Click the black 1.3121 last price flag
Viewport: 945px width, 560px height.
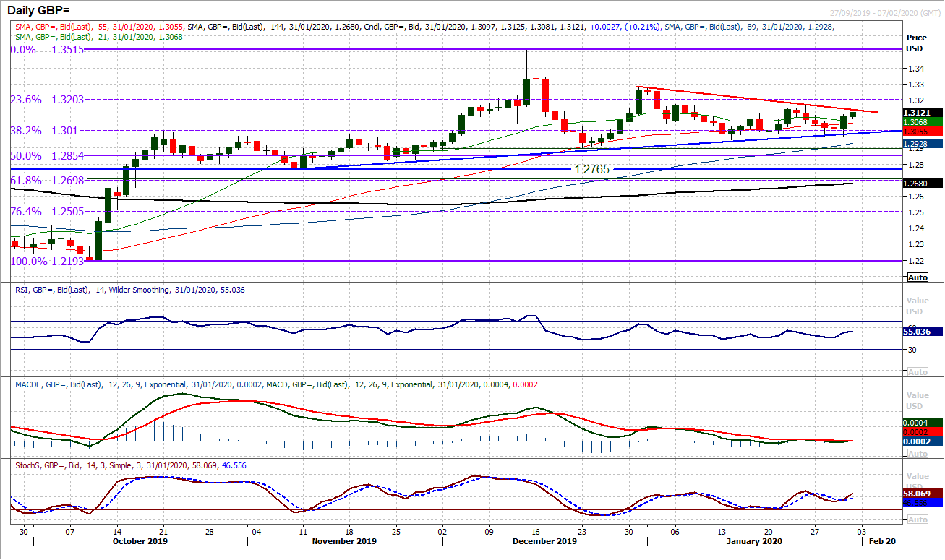[917, 113]
